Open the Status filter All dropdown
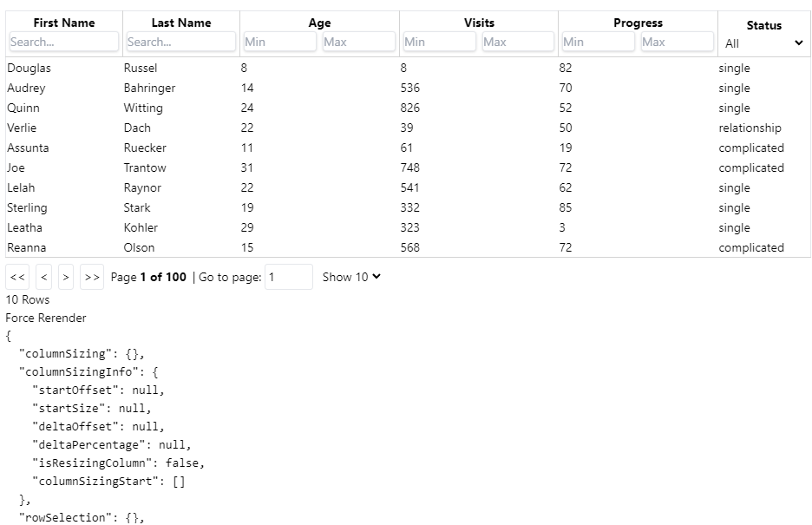The width and height of the screenshot is (812, 525). tap(764, 43)
